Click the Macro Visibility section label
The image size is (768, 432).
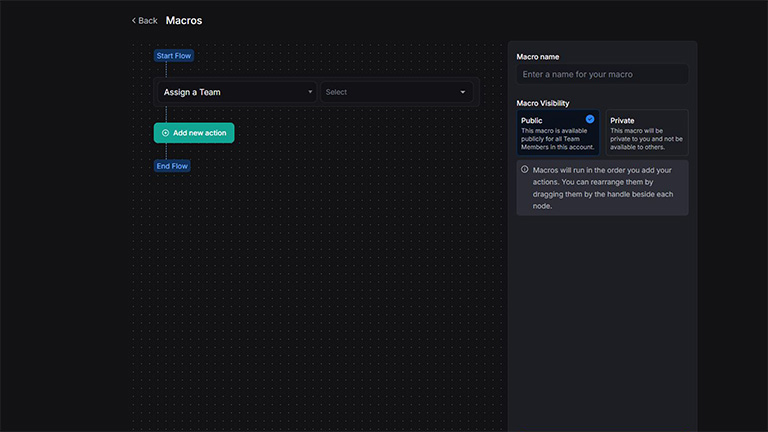tap(543, 103)
